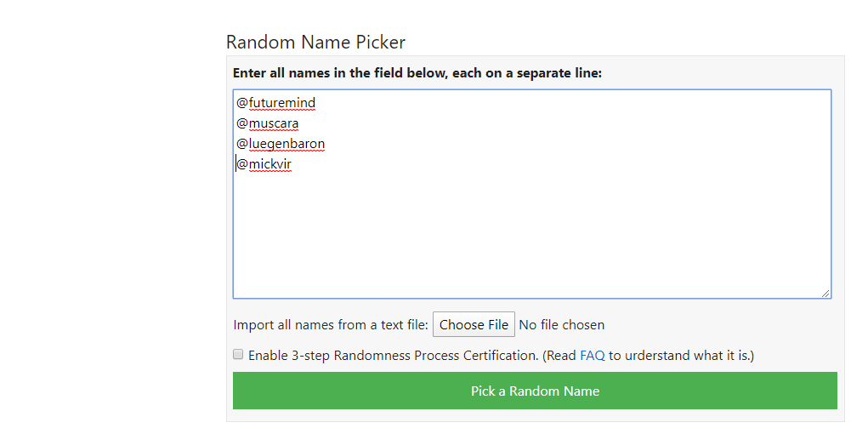This screenshot has height=434, width=868.
Task: Place cursor at end of @futuremind line
Action: pyautogui.click(x=316, y=103)
